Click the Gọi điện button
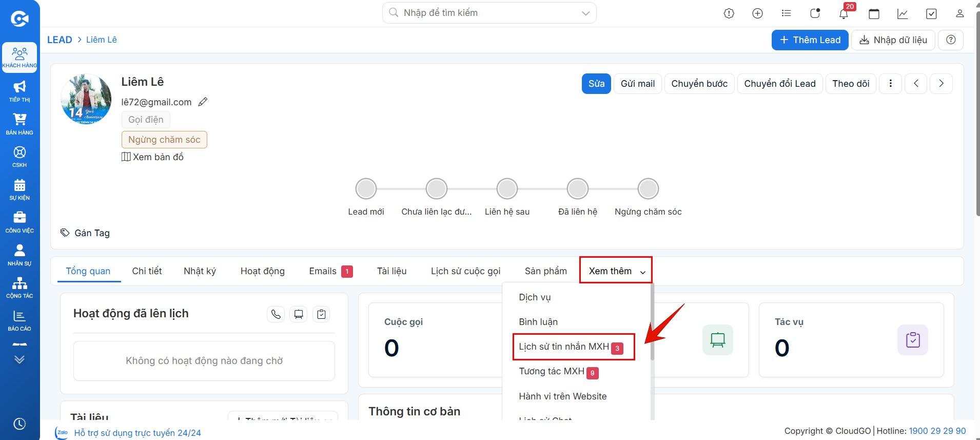This screenshot has width=980, height=440. [146, 120]
